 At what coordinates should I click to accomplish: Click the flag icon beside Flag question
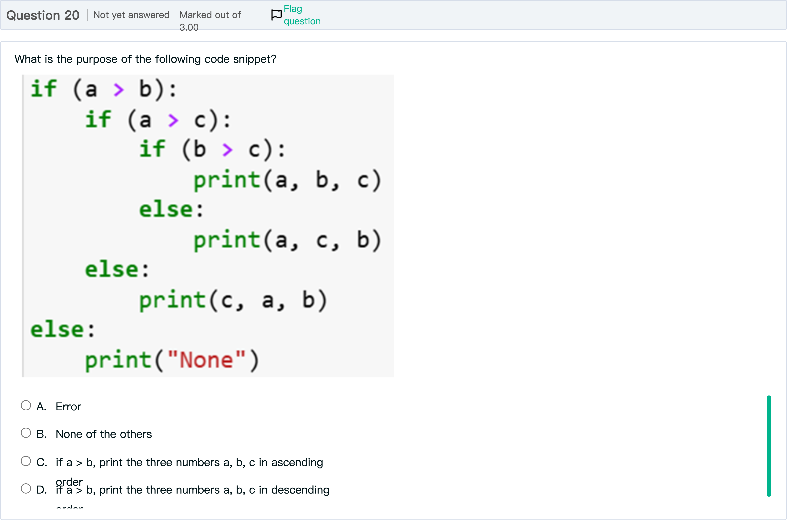(x=276, y=15)
